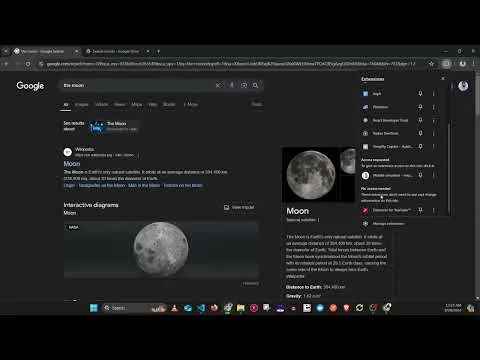Open more options for Mobile simulator extension
This screenshot has height=360, width=480.
[x=434, y=175]
